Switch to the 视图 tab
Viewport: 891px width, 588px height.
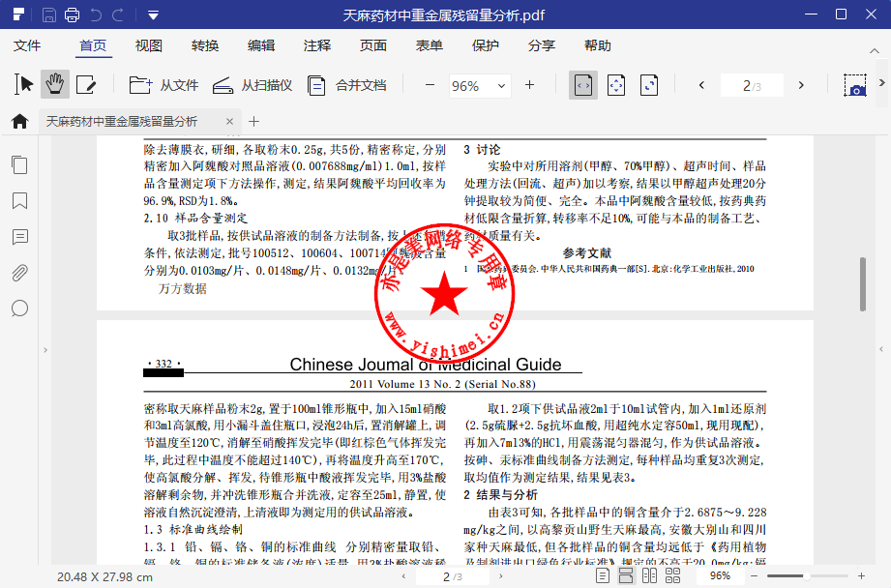coord(149,45)
